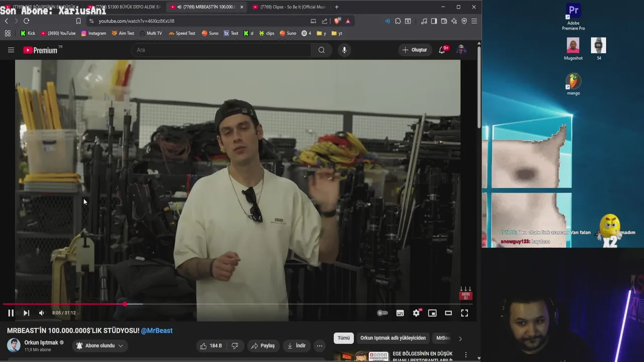Click the Ara search field
644x362 pixels.
[x=221, y=50]
